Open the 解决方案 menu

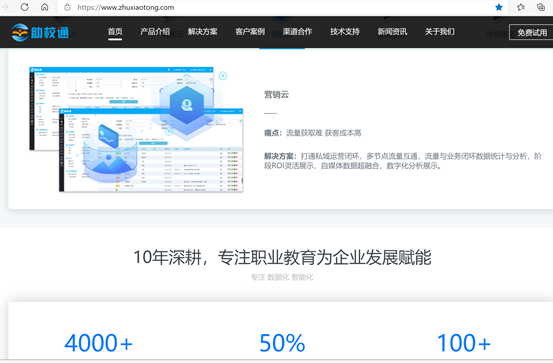pyautogui.click(x=202, y=32)
